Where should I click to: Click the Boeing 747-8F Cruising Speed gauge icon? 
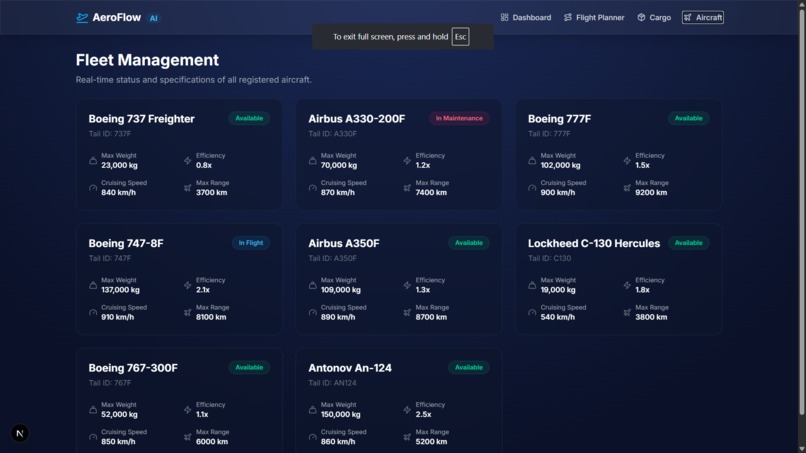[x=93, y=312]
